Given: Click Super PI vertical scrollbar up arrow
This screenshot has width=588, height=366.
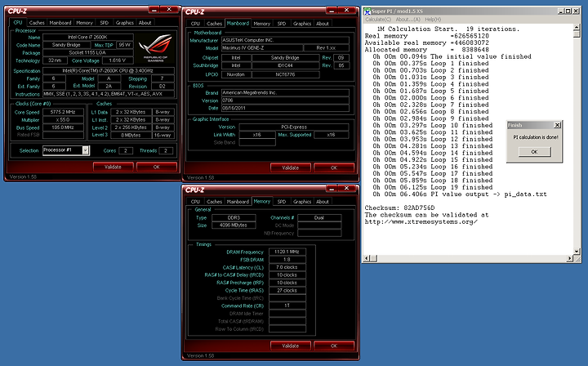Looking at the screenshot, I should tap(577, 28).
